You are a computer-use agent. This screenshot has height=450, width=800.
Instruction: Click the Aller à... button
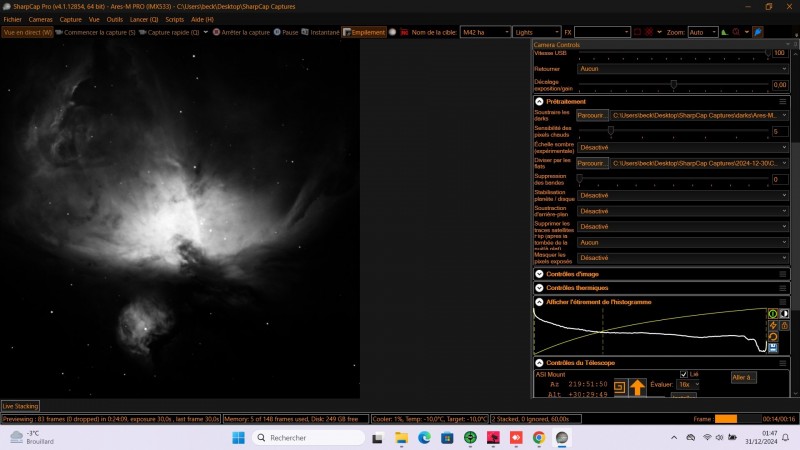(x=743, y=378)
